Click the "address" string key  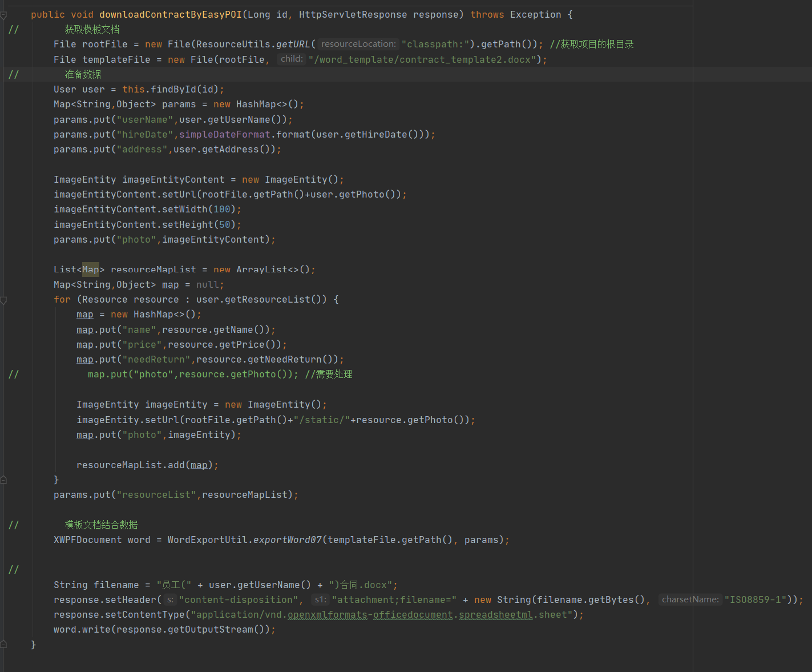pos(142,150)
